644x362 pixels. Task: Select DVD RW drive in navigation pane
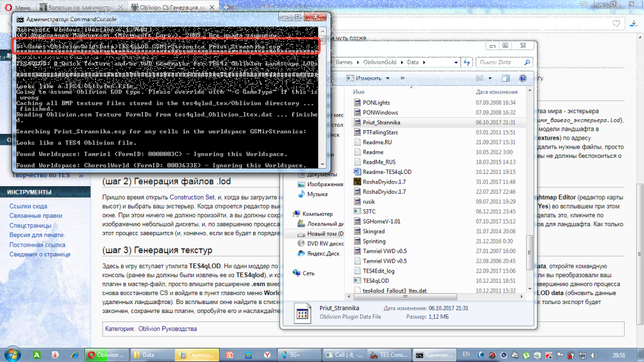click(325, 243)
